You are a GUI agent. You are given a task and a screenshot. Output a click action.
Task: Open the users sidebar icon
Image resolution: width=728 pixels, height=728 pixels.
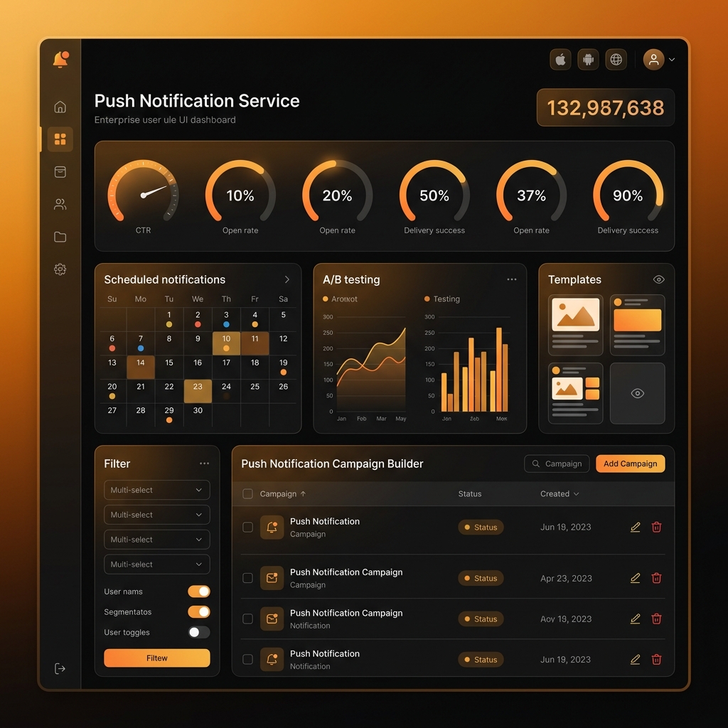[60, 204]
